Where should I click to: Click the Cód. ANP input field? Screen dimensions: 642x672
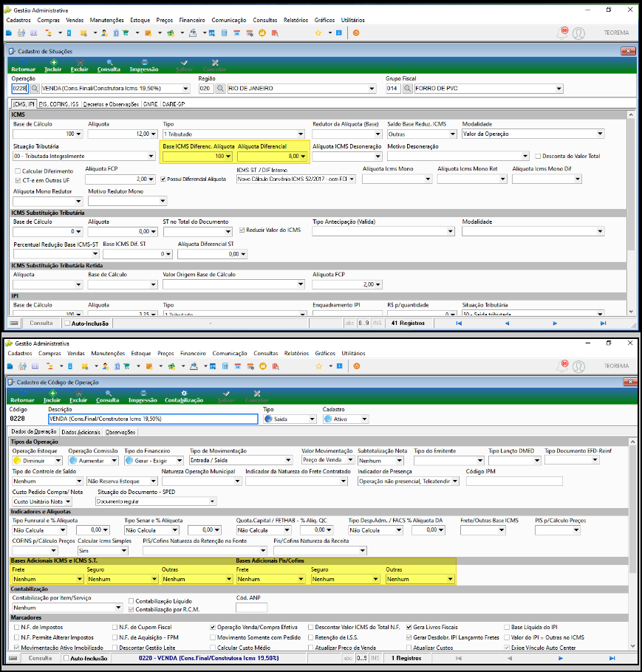(x=252, y=608)
